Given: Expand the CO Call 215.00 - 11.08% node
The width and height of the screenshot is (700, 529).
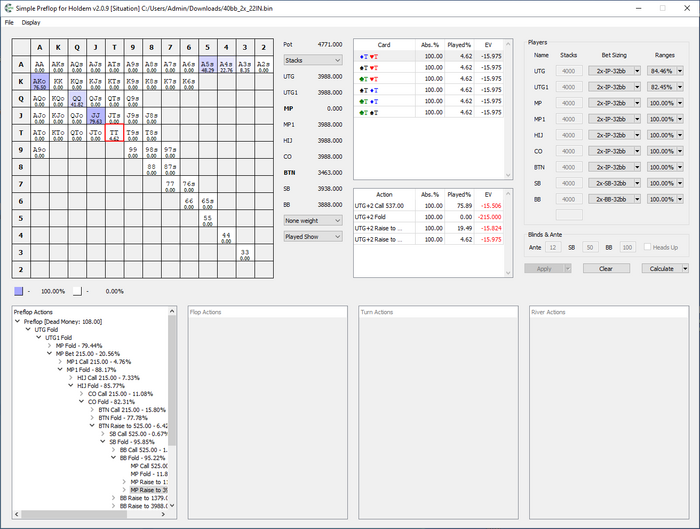Looking at the screenshot, I should coord(82,394).
